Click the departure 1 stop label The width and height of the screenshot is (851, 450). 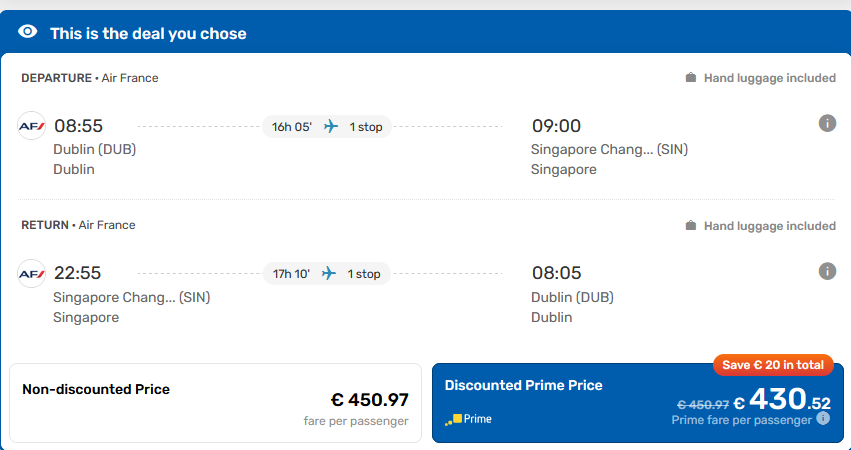pos(366,127)
